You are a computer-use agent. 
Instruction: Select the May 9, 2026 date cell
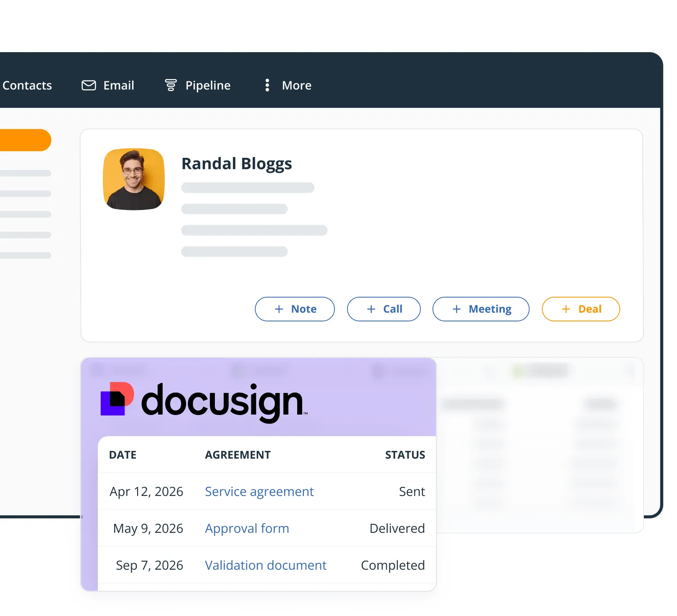(x=148, y=528)
